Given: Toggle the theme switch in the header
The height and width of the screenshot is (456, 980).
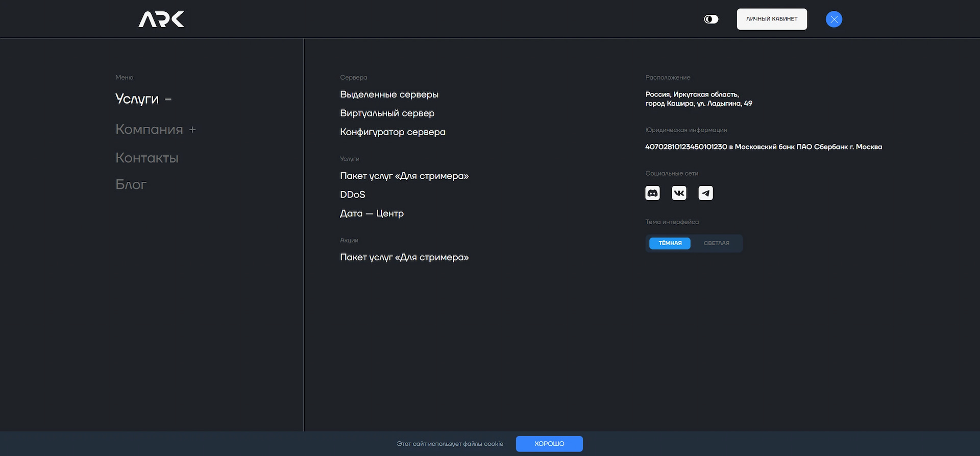Looking at the screenshot, I should (x=711, y=19).
